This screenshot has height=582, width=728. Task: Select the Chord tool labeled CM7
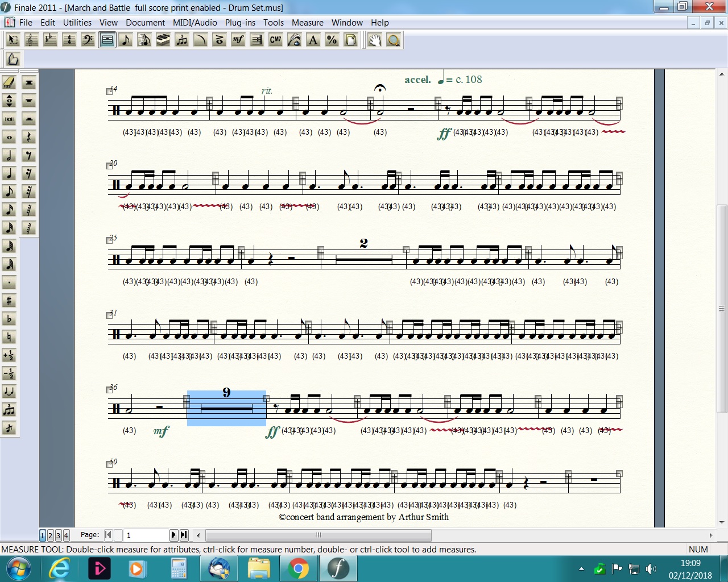click(275, 40)
